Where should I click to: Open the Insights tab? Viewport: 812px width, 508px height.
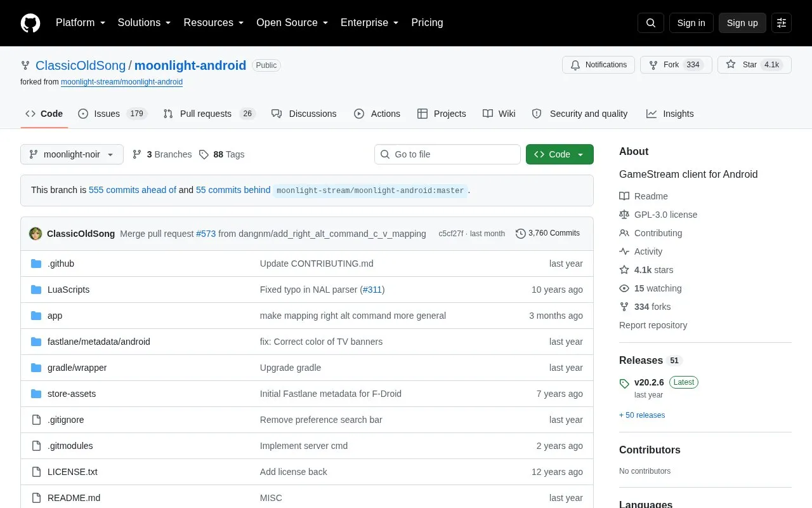pos(670,114)
